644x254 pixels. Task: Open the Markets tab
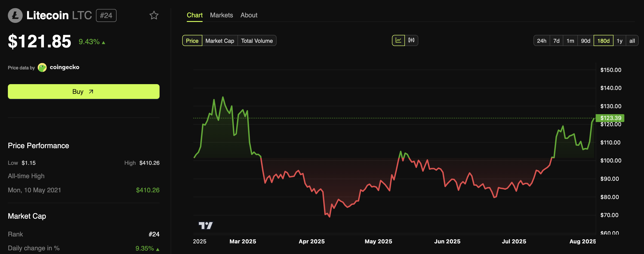(x=221, y=15)
